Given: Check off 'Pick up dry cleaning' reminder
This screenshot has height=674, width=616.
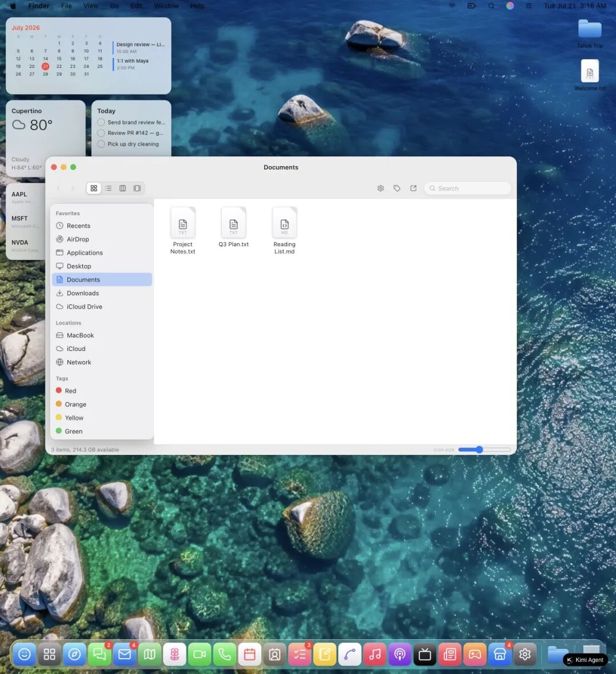Looking at the screenshot, I should [101, 144].
